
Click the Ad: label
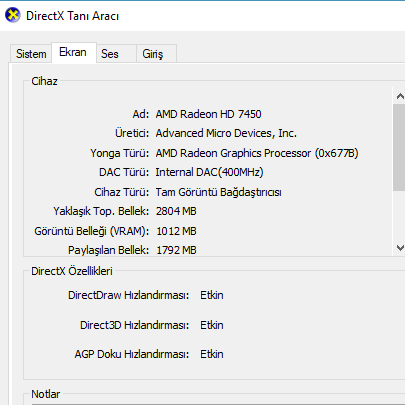pos(141,114)
